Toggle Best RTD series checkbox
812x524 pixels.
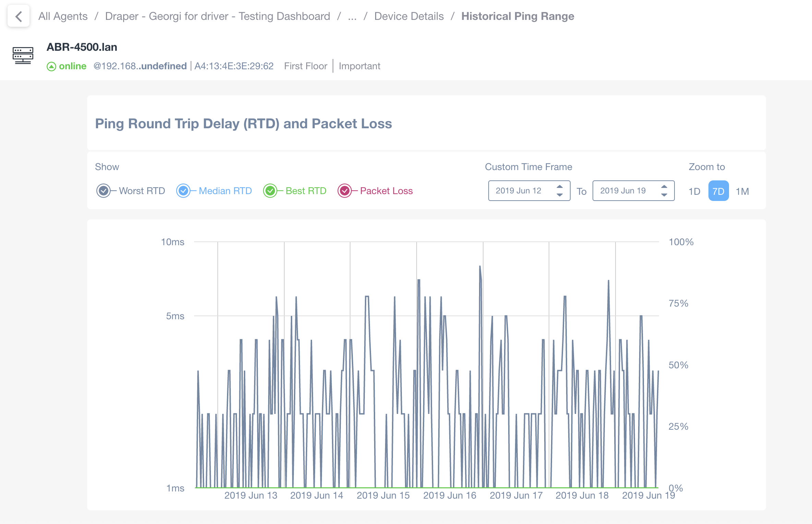[x=270, y=191]
